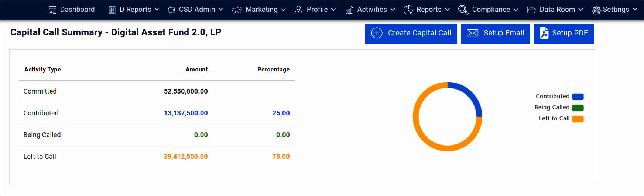
Task: Open the Marketing menu
Action: click(x=261, y=10)
